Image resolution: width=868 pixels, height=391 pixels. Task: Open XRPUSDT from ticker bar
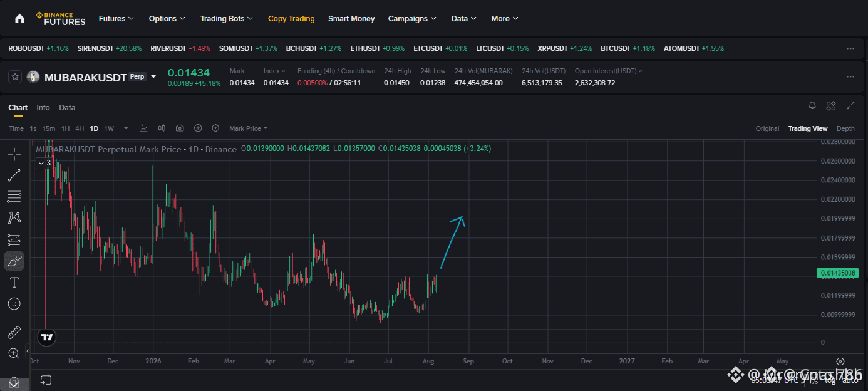point(565,48)
